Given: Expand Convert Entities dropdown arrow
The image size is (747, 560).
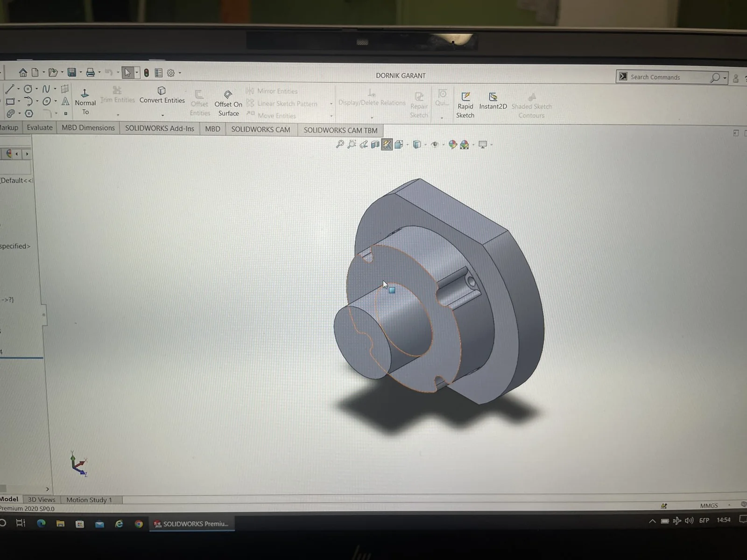Looking at the screenshot, I should [x=162, y=115].
